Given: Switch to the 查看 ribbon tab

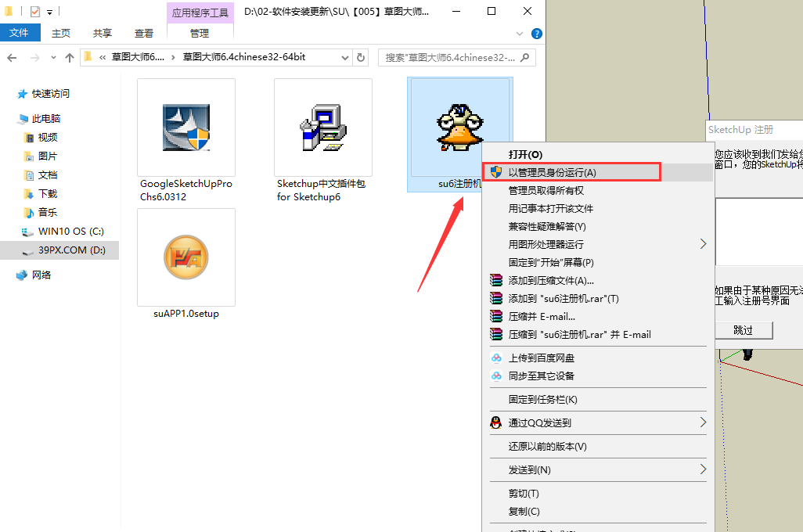Looking at the screenshot, I should pyautogui.click(x=143, y=33).
